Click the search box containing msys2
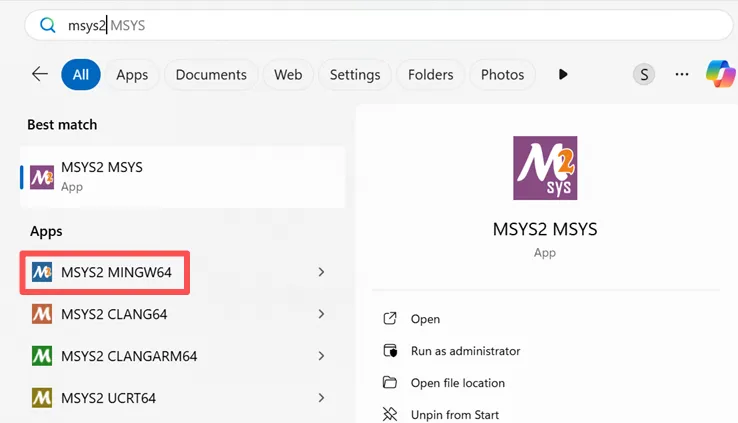 point(379,25)
